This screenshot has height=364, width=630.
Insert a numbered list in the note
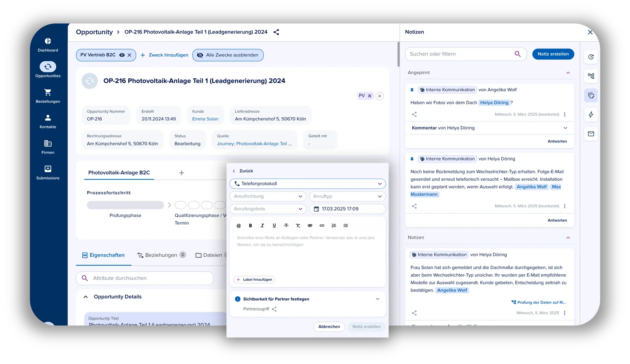pyautogui.click(x=334, y=226)
